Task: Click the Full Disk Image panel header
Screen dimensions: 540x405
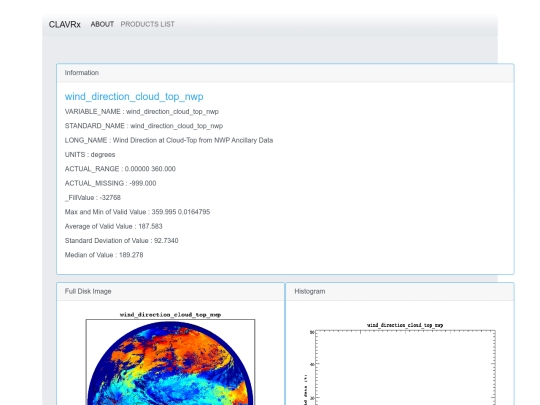Action: 170,292
